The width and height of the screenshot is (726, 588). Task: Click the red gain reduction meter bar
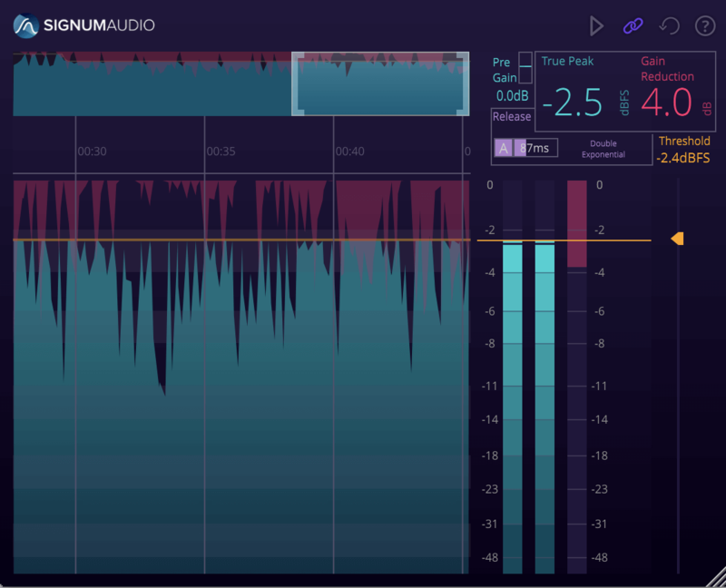click(576, 223)
